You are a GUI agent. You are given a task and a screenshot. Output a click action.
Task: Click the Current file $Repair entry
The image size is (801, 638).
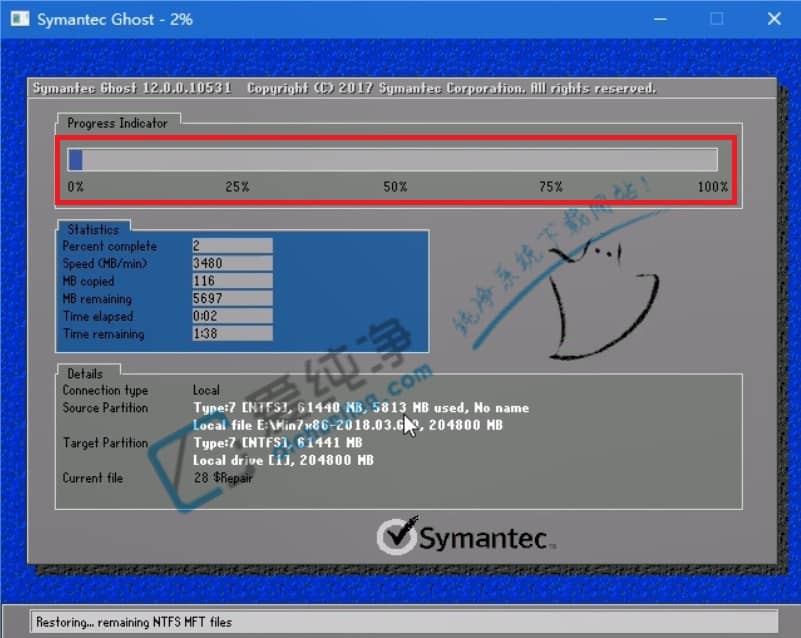223,478
